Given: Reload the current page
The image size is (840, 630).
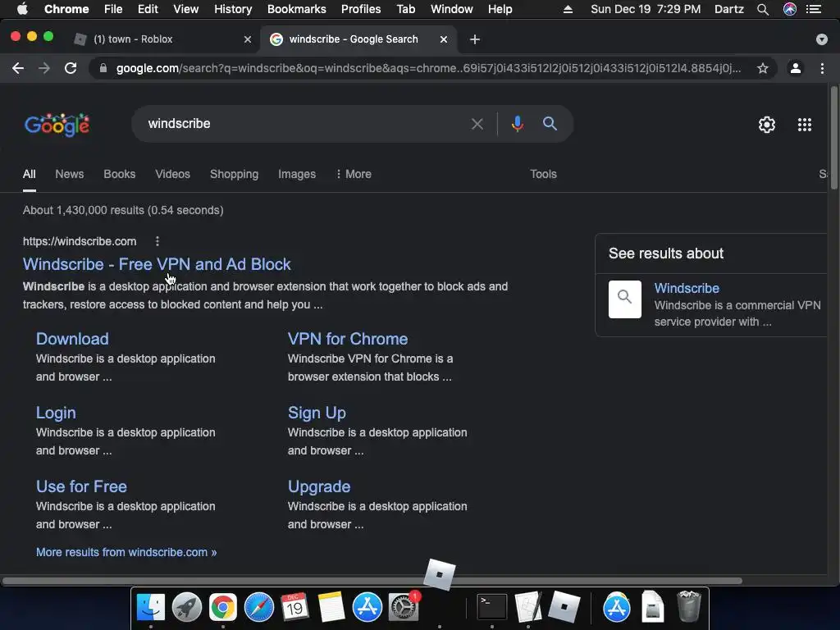Looking at the screenshot, I should tap(71, 68).
